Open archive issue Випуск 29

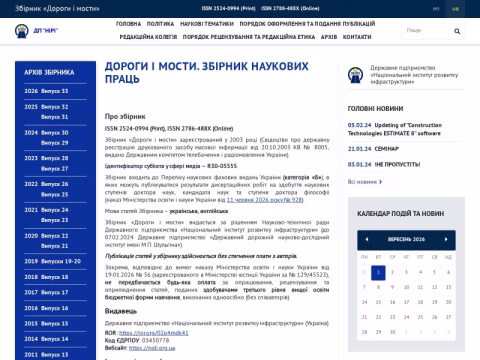(x=55, y=143)
